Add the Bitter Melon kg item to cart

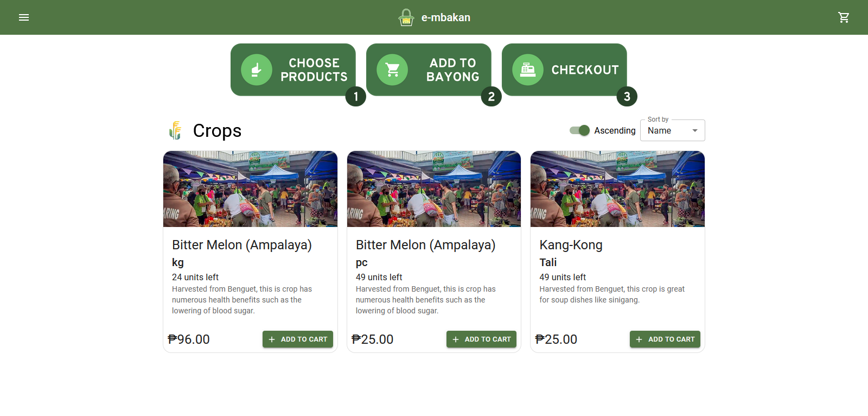click(297, 339)
